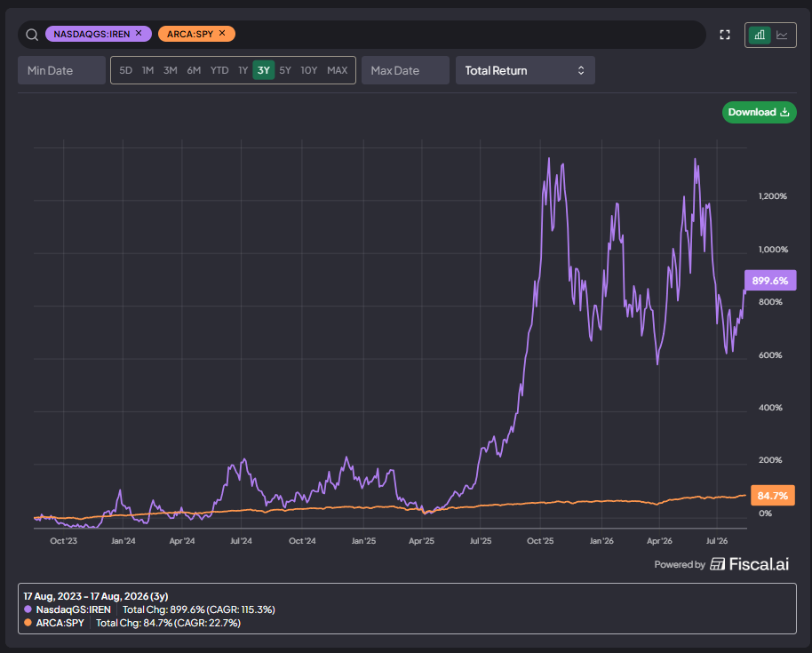Select the 6M time range
This screenshot has height=653, width=812.
[194, 70]
